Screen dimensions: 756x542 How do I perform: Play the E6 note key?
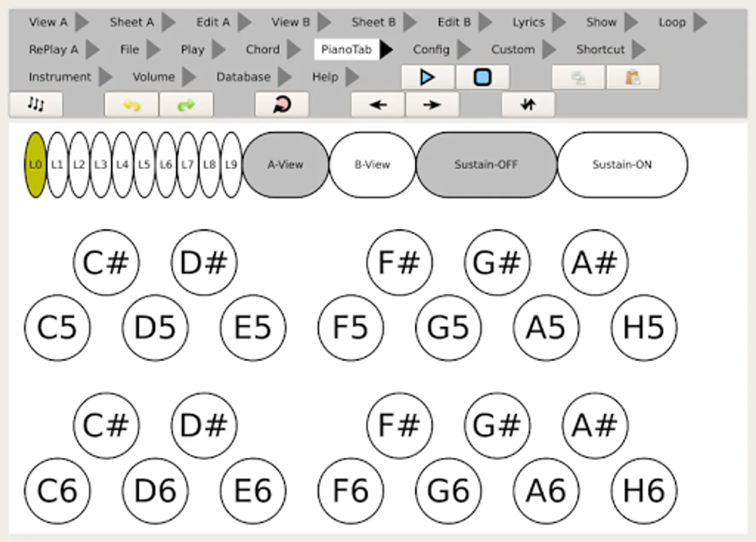click(x=253, y=491)
